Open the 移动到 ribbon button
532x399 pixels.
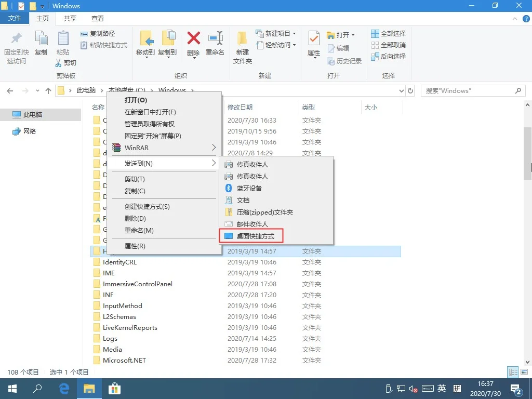(145, 44)
